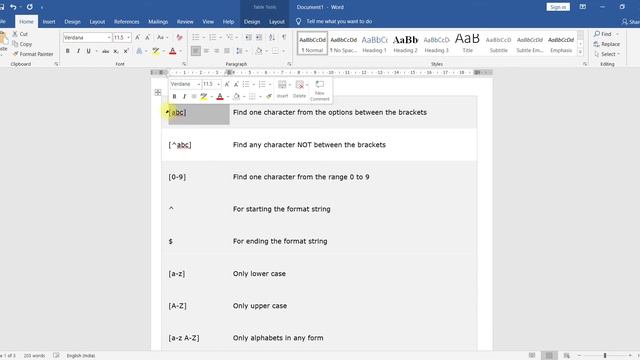640x360 pixels.
Task: Open the Line Spacing dropdown
Action: [242, 51]
